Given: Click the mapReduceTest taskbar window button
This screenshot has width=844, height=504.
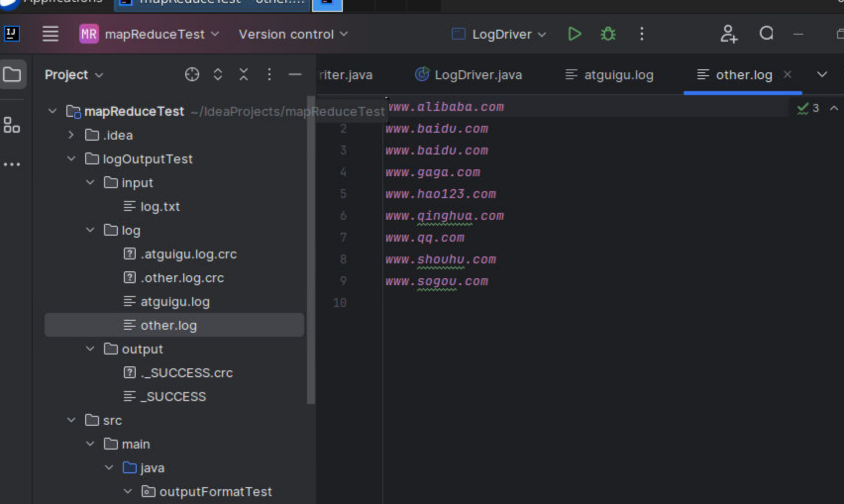Looking at the screenshot, I should 213,4.
